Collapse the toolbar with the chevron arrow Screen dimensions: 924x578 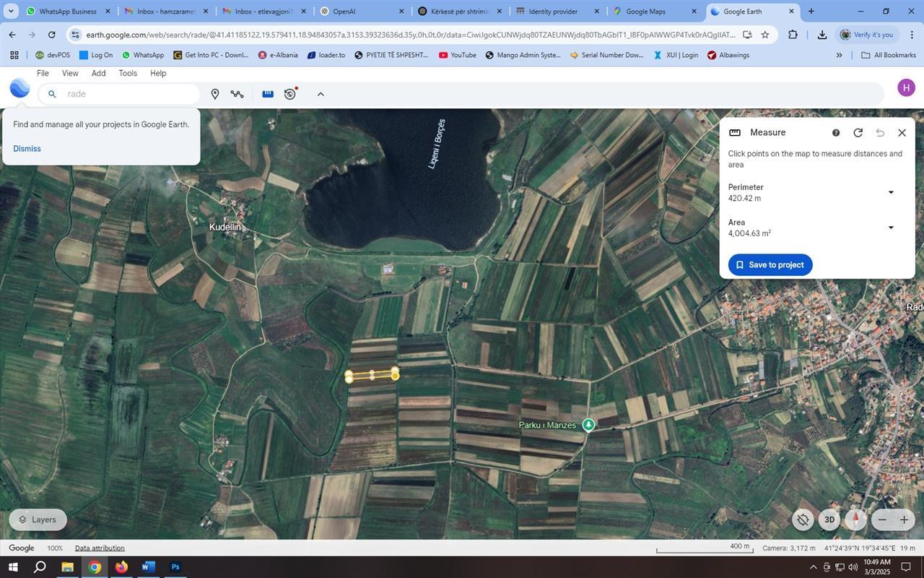coord(321,94)
